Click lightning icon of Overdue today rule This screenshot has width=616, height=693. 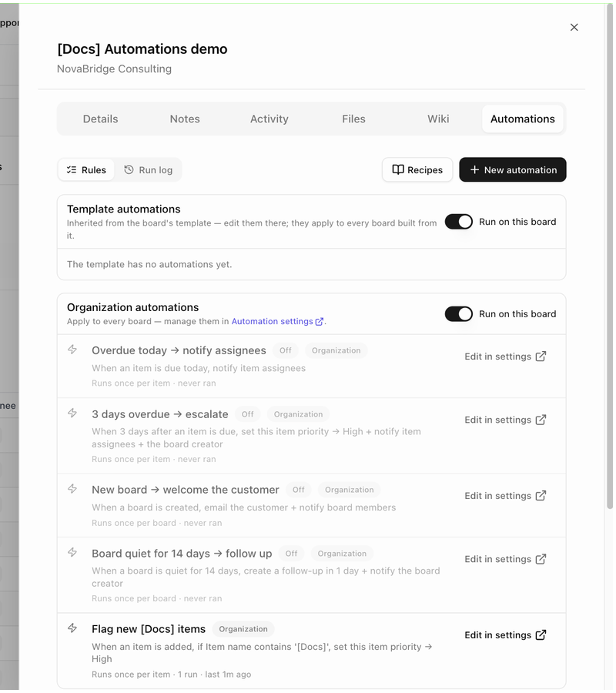click(72, 351)
